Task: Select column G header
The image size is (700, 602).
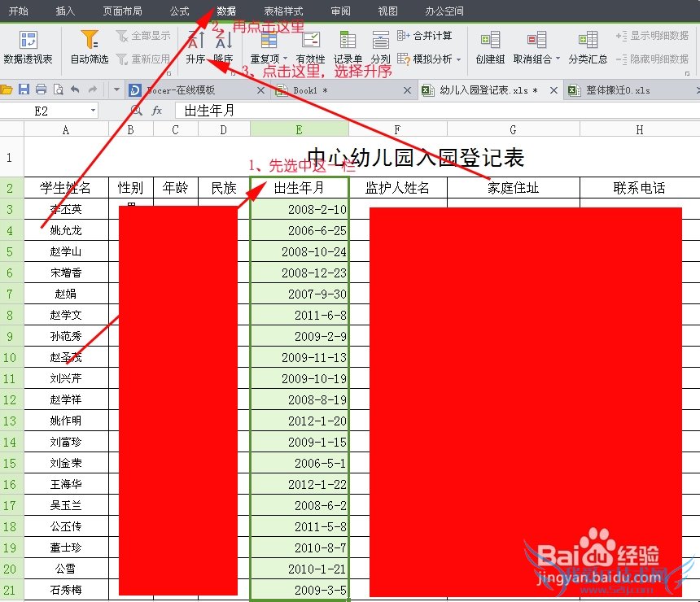Action: point(513,130)
